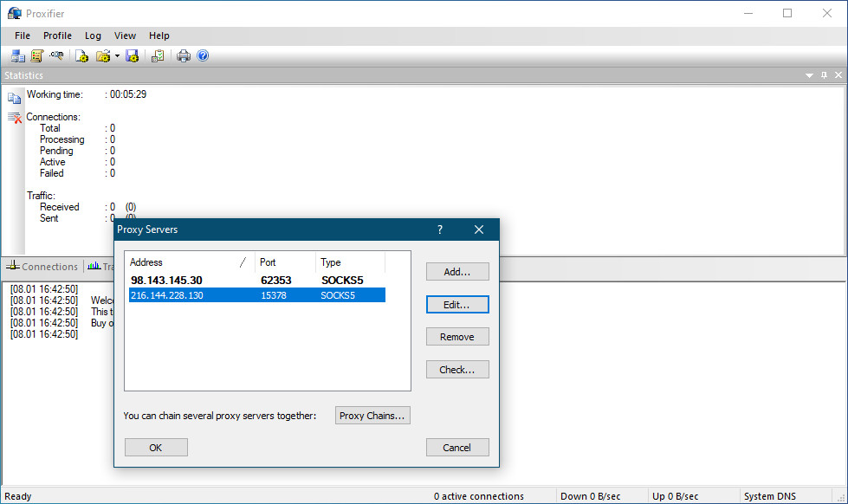
Task: Copy statistics using the copy icon
Action: click(14, 98)
